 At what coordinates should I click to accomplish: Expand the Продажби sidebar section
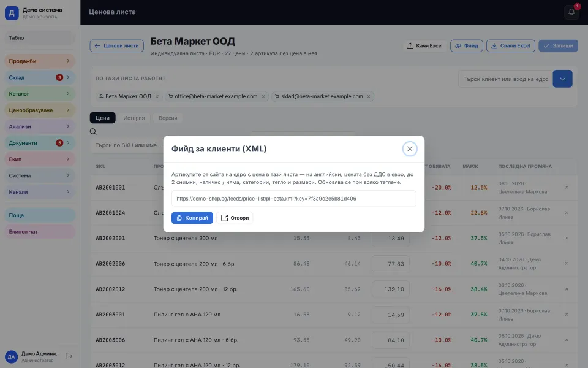pyautogui.click(x=40, y=61)
